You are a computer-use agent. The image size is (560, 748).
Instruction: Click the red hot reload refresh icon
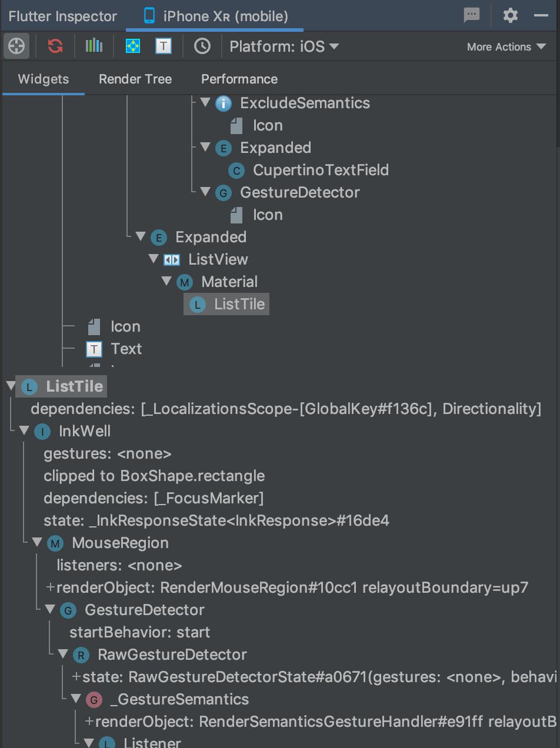pyautogui.click(x=55, y=46)
